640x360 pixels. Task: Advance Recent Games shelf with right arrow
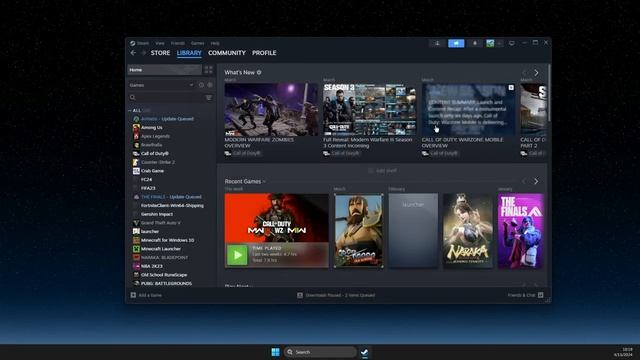(x=536, y=181)
